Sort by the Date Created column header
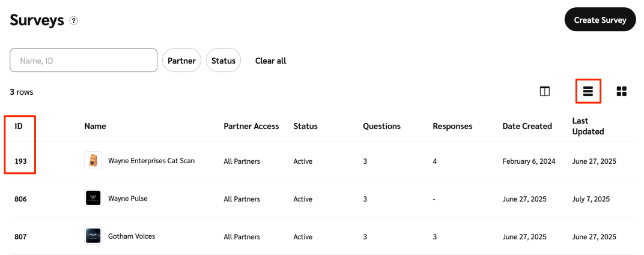 pyautogui.click(x=527, y=126)
